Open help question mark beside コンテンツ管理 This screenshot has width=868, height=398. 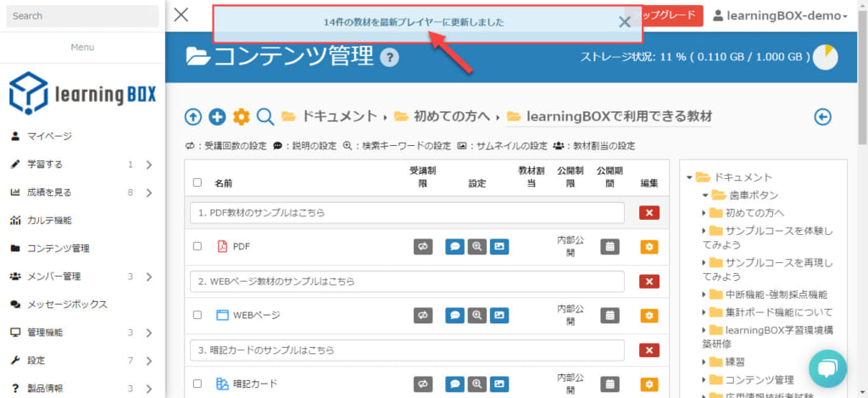(x=389, y=58)
